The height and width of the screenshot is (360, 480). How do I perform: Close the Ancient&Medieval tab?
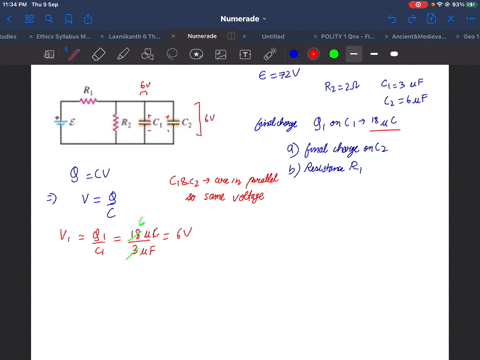386,36
